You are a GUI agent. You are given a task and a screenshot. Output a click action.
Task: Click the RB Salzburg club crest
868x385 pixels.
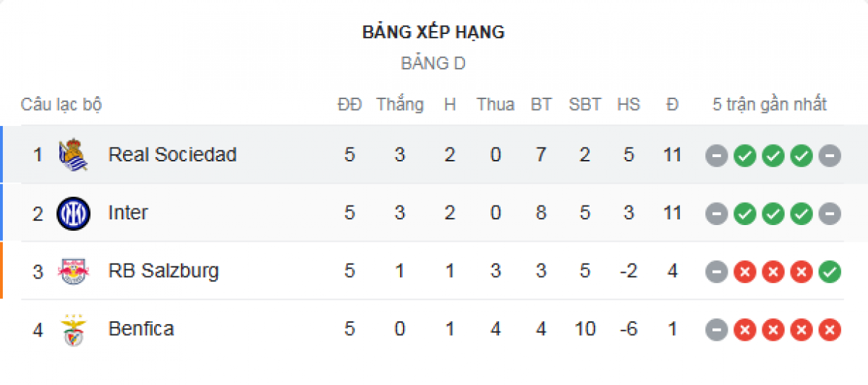coord(73,271)
